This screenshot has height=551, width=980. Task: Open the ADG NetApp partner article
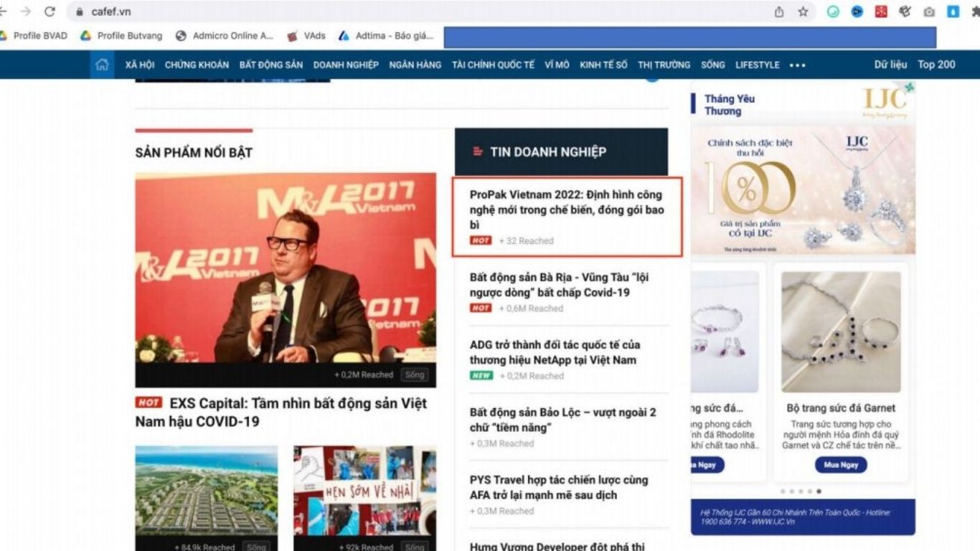tap(555, 352)
